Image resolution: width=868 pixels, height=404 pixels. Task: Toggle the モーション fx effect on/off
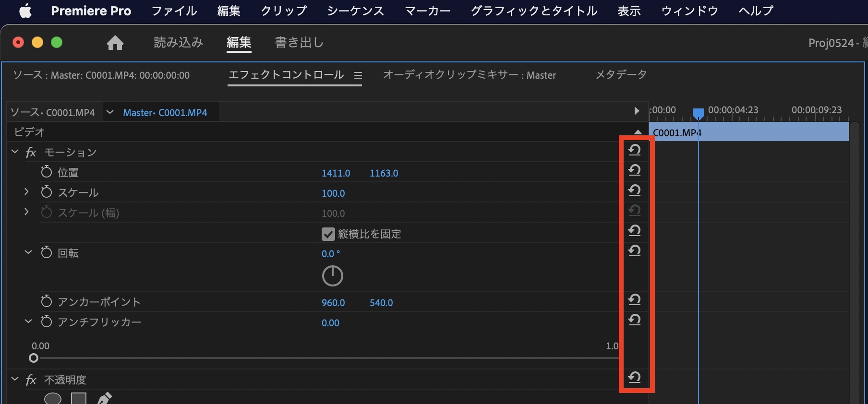tap(31, 153)
